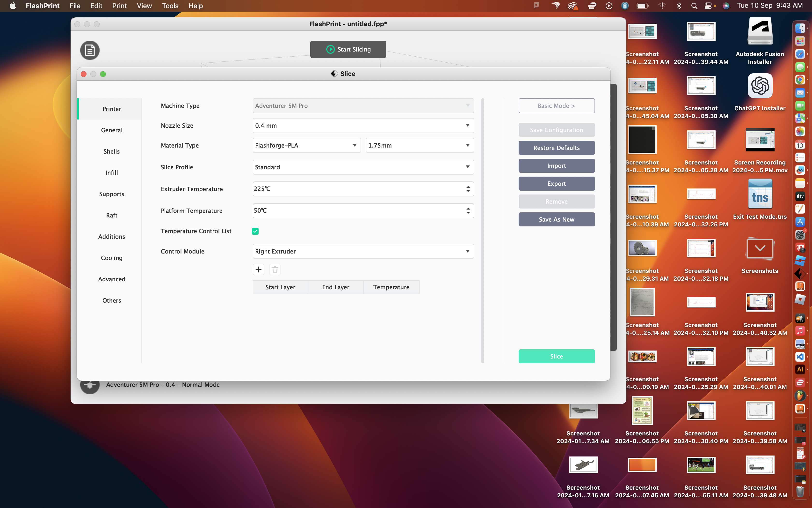Open Screen Recording .mov thumbnail on desktop

pos(760,140)
